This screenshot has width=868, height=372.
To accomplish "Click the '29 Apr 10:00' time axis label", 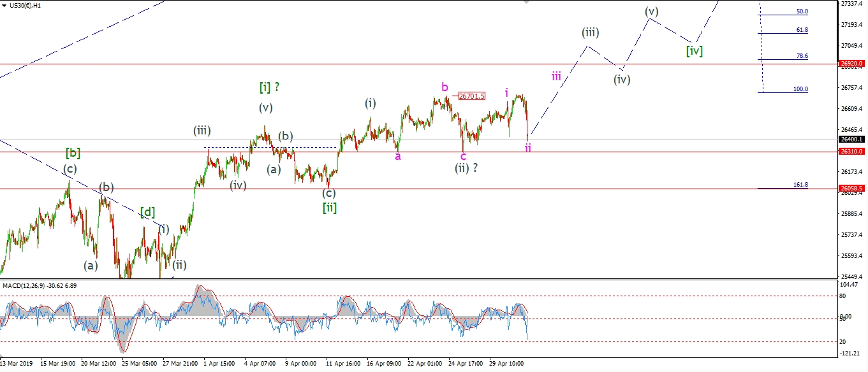I will pos(506,364).
